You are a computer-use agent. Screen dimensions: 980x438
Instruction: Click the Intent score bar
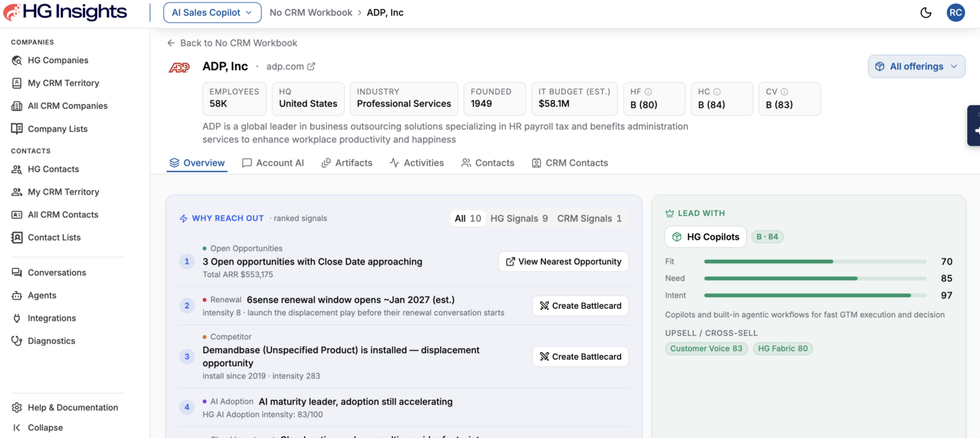pos(815,295)
